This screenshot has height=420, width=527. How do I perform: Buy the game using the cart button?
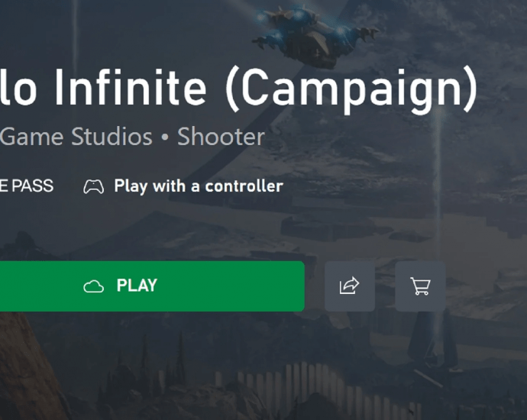pyautogui.click(x=420, y=286)
